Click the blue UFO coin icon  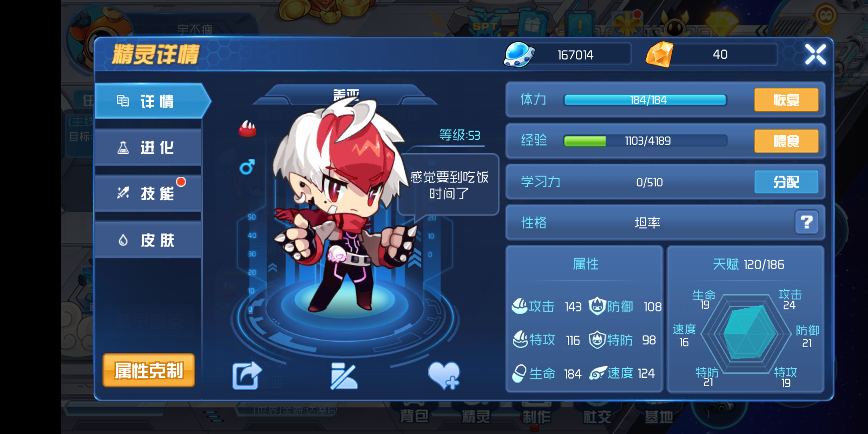point(519,54)
